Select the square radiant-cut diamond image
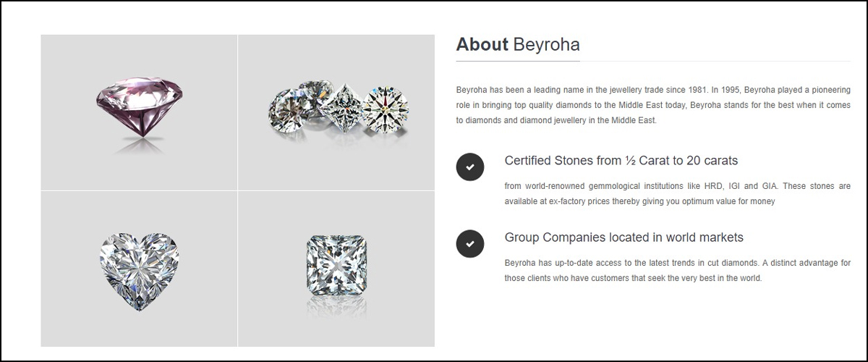Image resolution: width=868 pixels, height=362 pixels. pyautogui.click(x=336, y=261)
